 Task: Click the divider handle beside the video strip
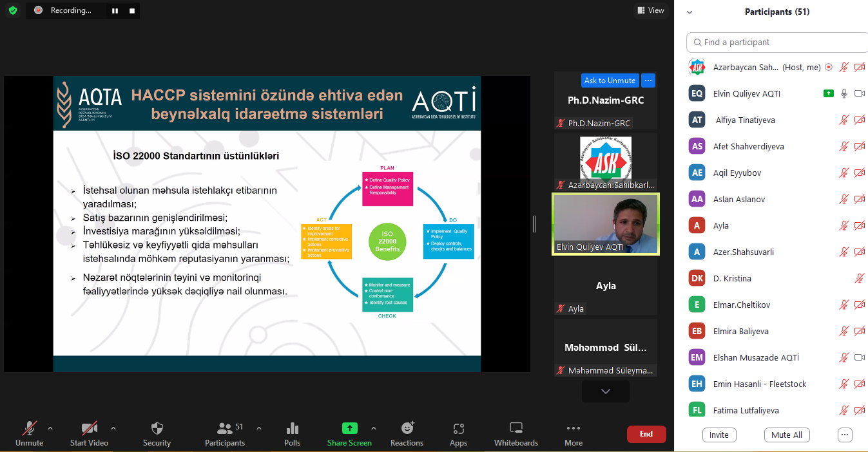tap(534, 224)
